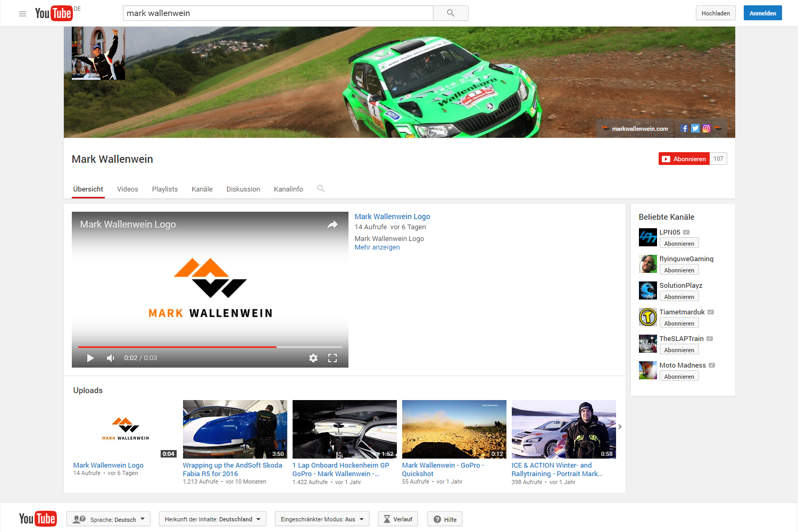Click the search text field
This screenshot has width=798, height=532.
point(278,13)
